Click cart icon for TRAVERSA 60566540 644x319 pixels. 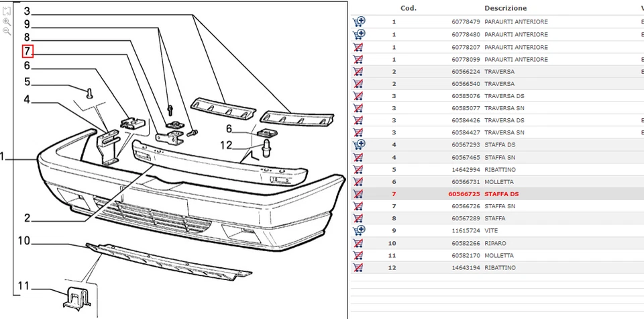click(358, 84)
